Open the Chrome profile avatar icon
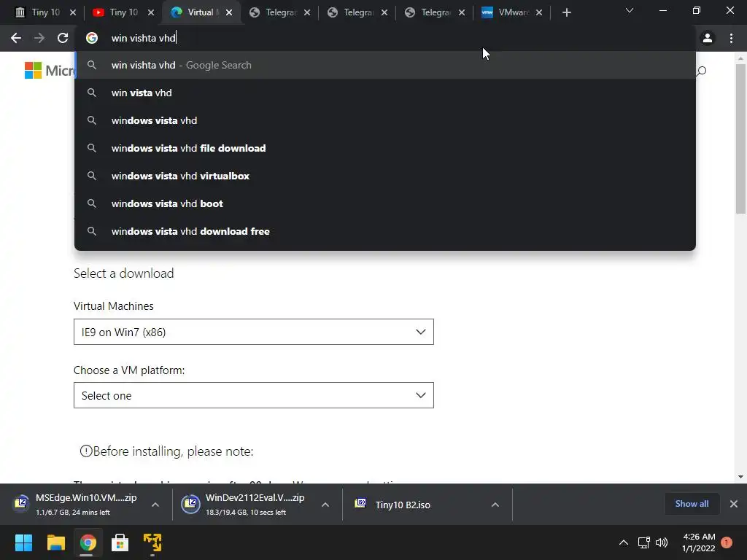 click(708, 38)
